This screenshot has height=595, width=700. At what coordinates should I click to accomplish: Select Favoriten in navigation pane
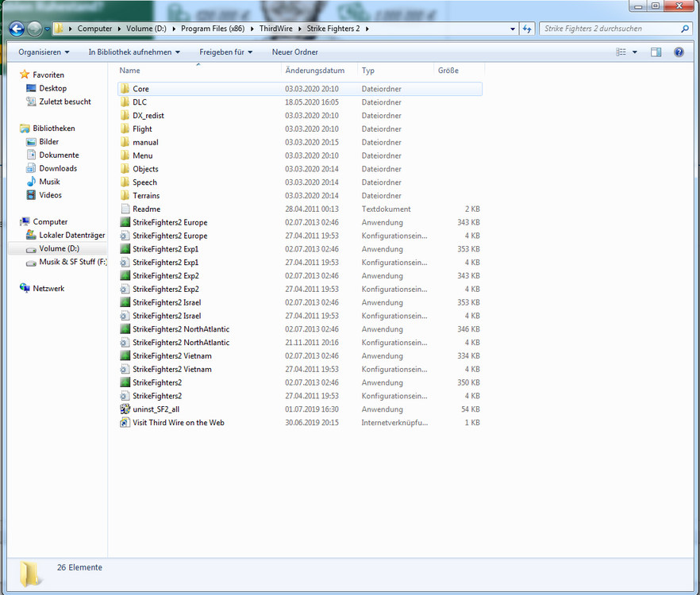coord(48,75)
